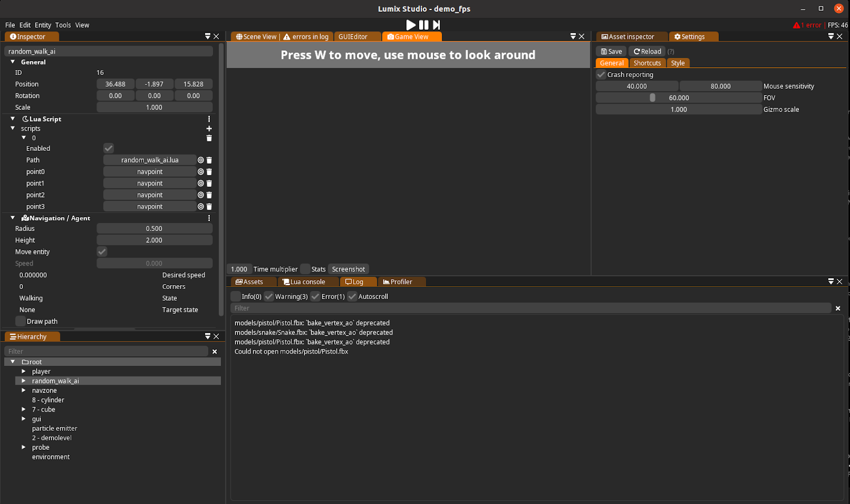Toggle the script Enabled checkbox
Viewport: 850px width, 504px height.
(x=108, y=148)
